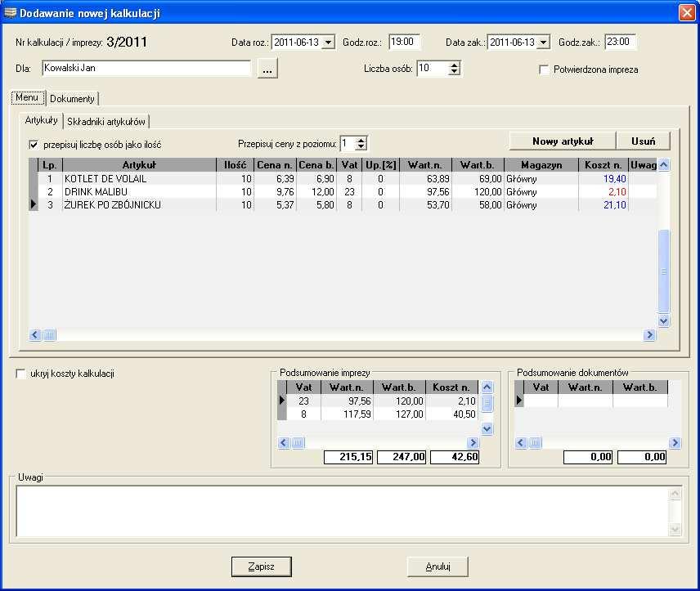The height and width of the screenshot is (591, 700).
Task: Switch to the Menu tab
Action: click(27, 97)
